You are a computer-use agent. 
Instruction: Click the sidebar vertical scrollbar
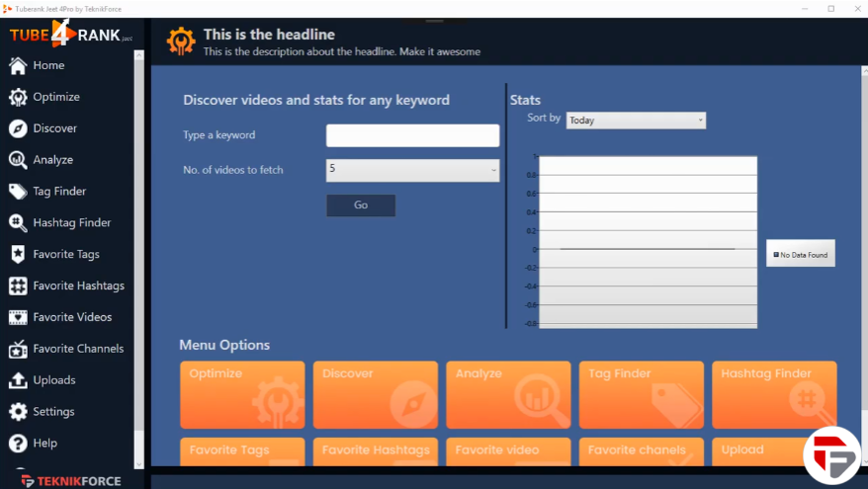pyautogui.click(x=139, y=260)
